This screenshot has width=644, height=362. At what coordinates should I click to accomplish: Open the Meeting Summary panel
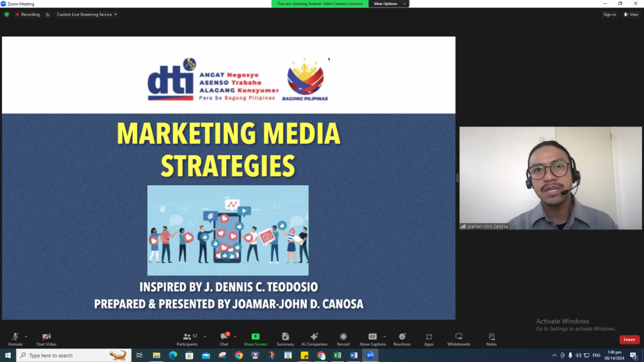[x=285, y=339]
